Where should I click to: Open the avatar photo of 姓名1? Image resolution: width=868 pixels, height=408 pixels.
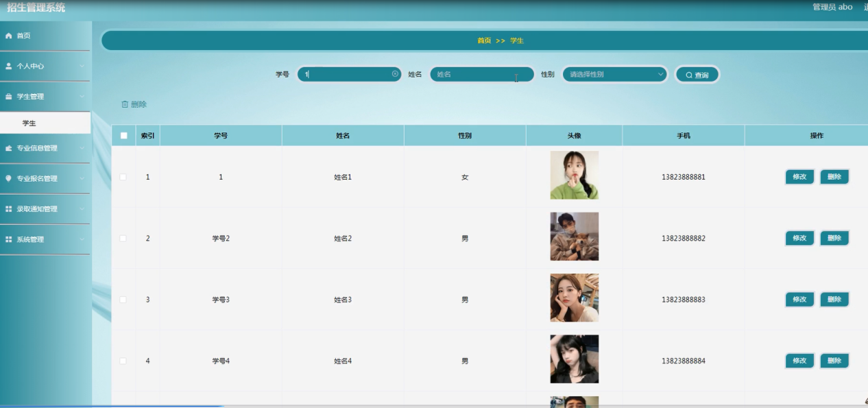[x=575, y=176]
